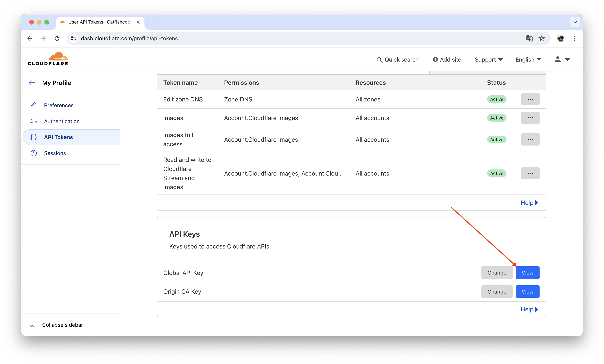
Task: Open the Authentication key item
Action: click(62, 121)
